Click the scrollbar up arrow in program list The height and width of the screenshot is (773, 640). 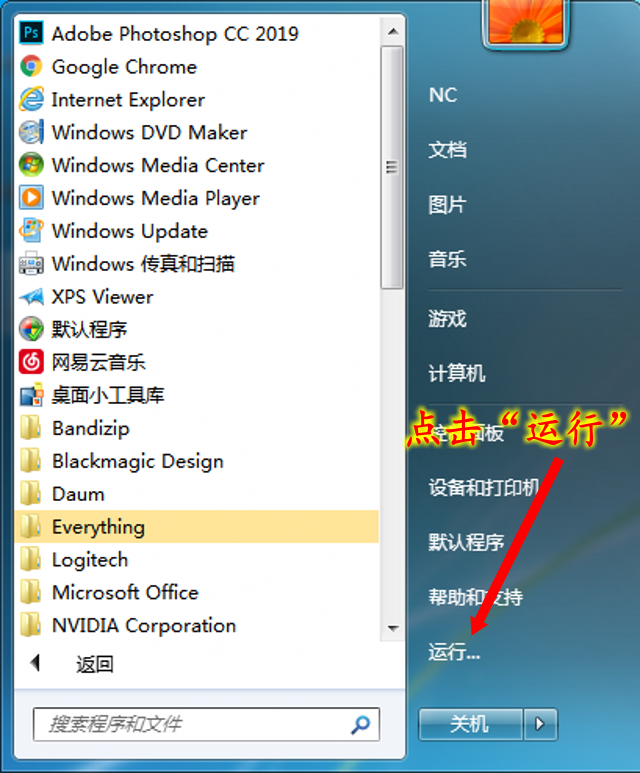[393, 32]
